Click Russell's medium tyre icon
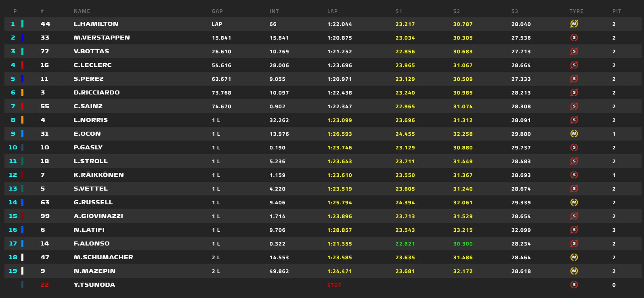 pyautogui.click(x=574, y=202)
